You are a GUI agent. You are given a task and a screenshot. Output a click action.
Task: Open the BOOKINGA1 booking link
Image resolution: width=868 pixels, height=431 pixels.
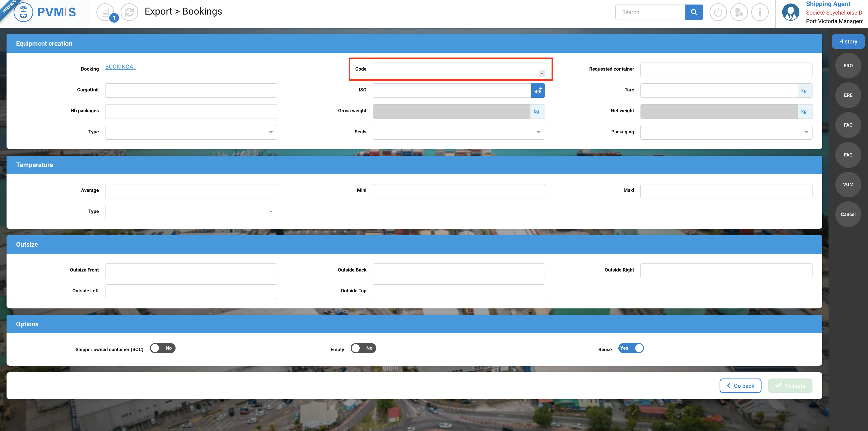121,67
